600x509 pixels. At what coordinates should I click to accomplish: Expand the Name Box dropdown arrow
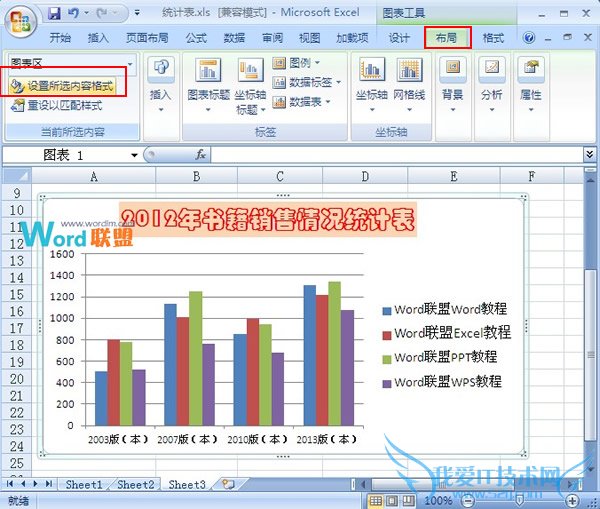(134, 155)
